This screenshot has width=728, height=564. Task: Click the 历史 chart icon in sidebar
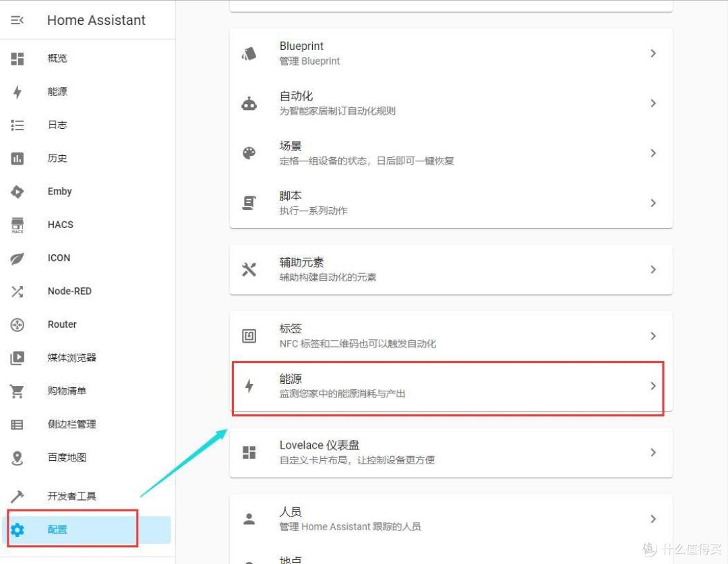point(17,159)
